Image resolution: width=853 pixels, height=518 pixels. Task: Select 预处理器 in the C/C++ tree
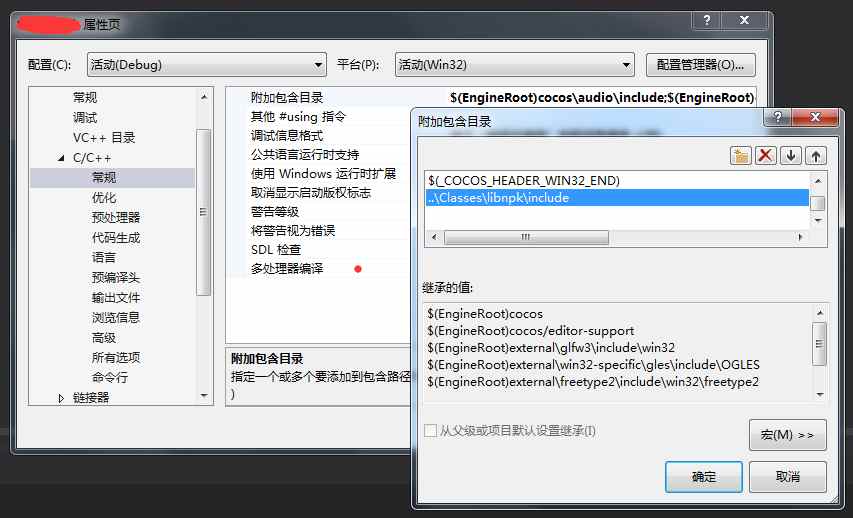pyautogui.click(x=116, y=218)
